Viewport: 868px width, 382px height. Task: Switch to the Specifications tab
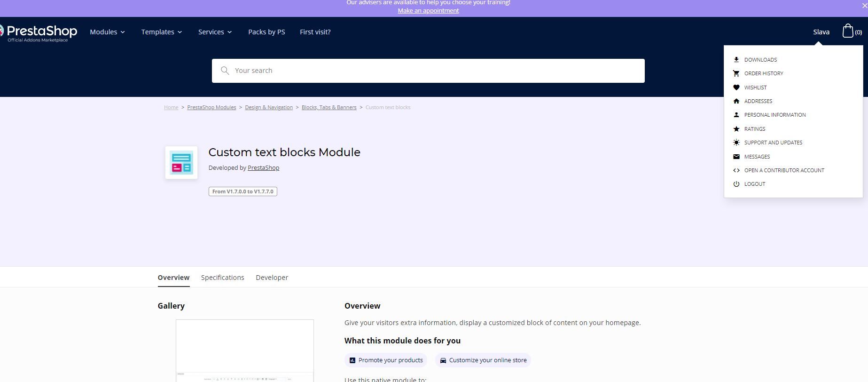[x=223, y=278]
